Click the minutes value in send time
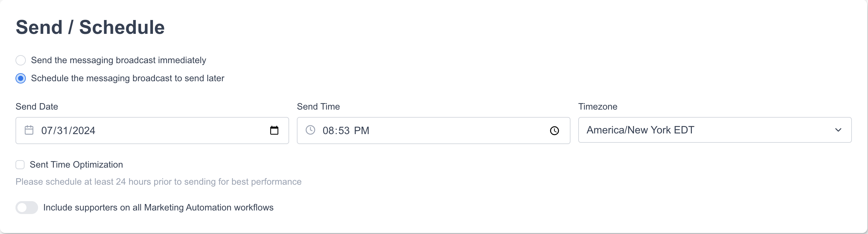This screenshot has width=868, height=234. pyautogui.click(x=344, y=131)
